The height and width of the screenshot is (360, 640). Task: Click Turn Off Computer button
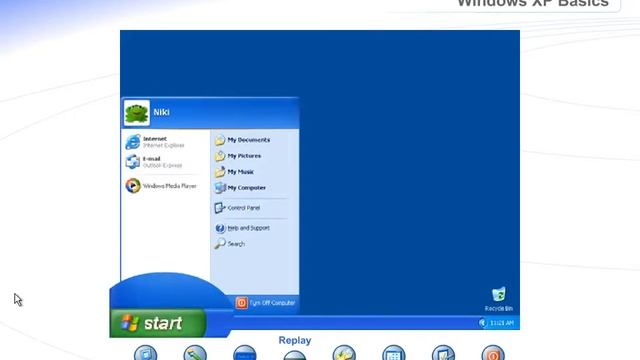point(265,303)
